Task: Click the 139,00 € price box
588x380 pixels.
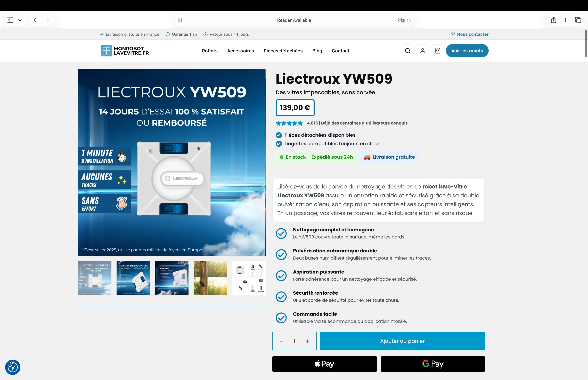Action: coord(295,108)
